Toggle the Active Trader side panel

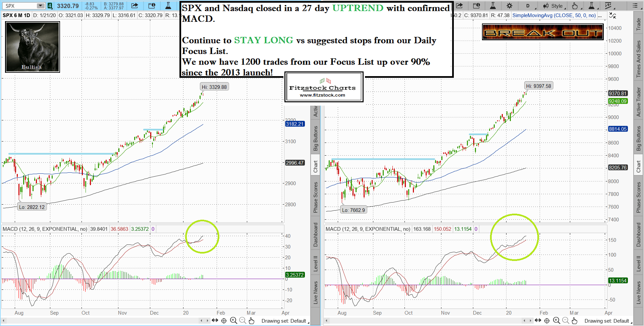point(639,102)
